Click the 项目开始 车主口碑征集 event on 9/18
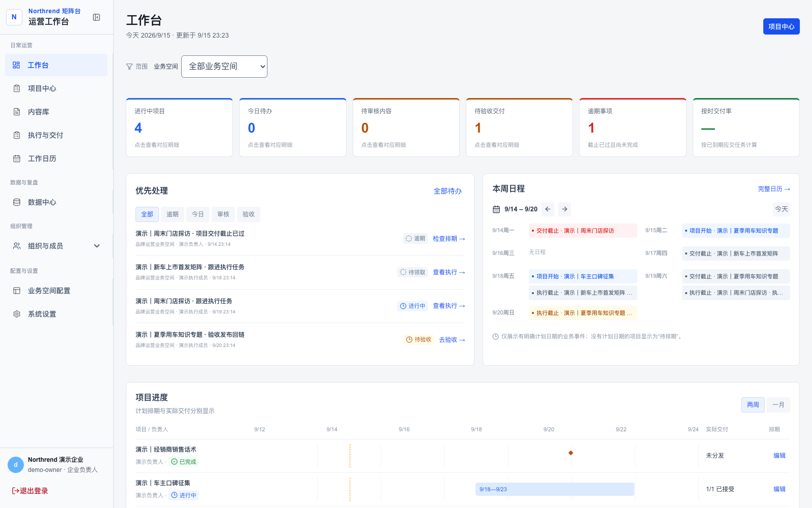 coord(583,276)
